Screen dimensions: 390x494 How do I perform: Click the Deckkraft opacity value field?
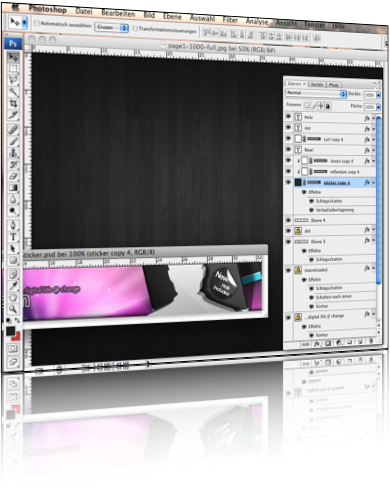[x=369, y=95]
